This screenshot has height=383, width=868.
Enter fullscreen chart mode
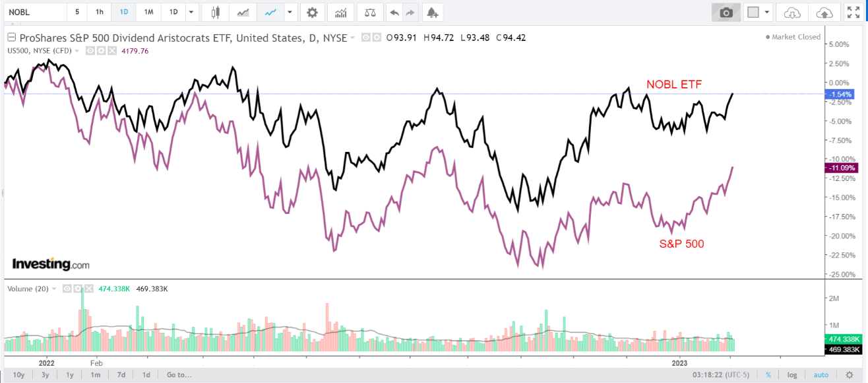pyautogui.click(x=853, y=12)
